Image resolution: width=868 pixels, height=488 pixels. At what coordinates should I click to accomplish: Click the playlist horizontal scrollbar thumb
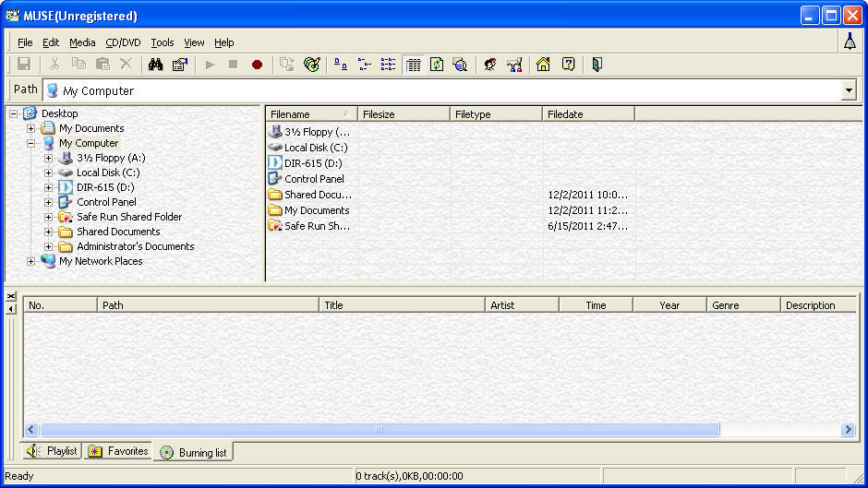click(x=380, y=429)
